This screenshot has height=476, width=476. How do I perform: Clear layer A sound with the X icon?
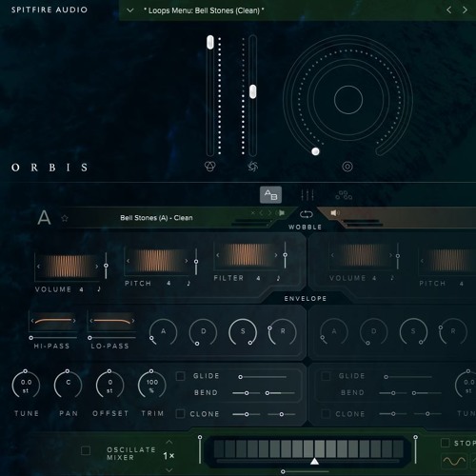click(x=253, y=212)
